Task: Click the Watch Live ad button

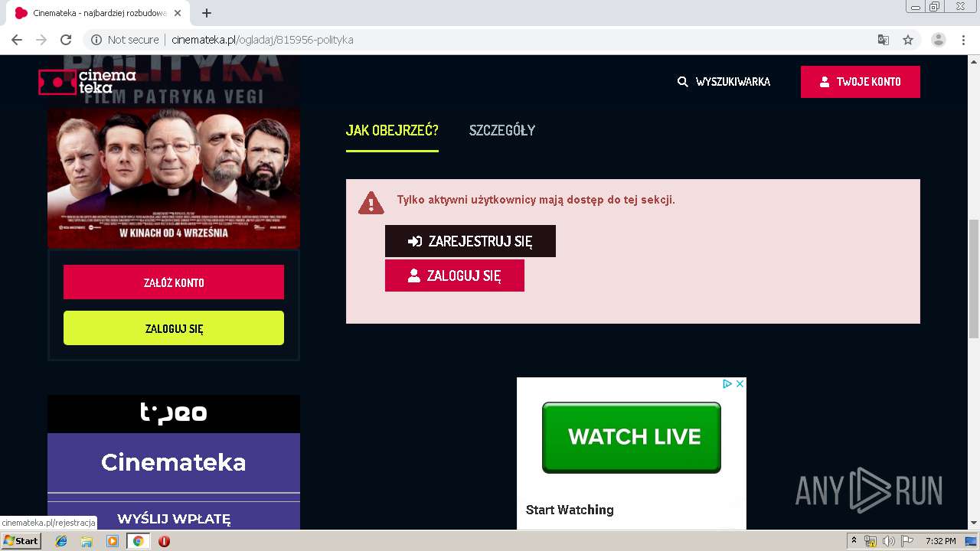Action: (632, 437)
